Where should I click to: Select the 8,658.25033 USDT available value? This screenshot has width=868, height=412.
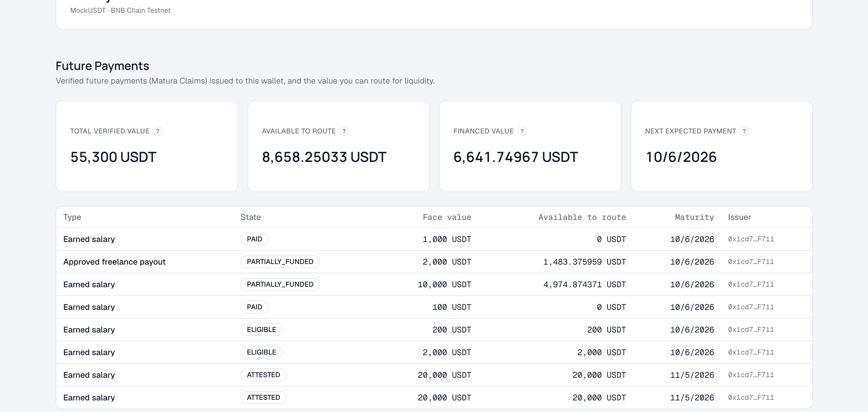tap(324, 157)
